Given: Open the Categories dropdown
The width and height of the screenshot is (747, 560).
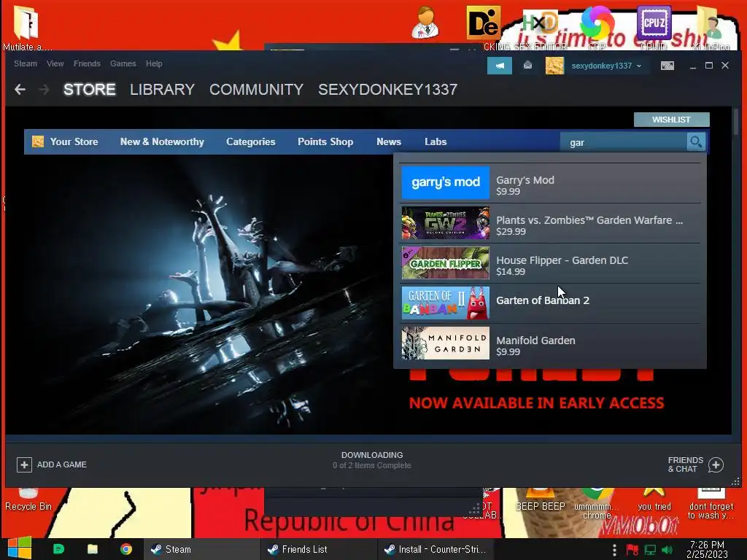Looking at the screenshot, I should 251,141.
